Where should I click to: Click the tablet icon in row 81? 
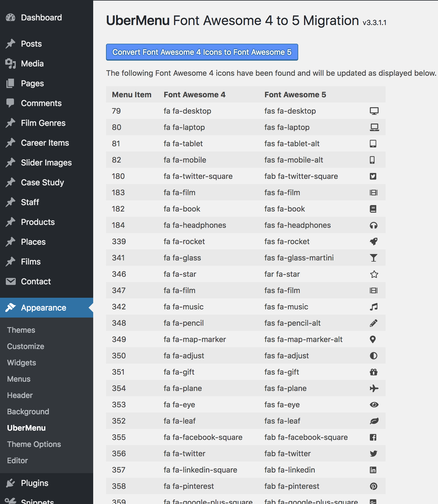pos(373,144)
